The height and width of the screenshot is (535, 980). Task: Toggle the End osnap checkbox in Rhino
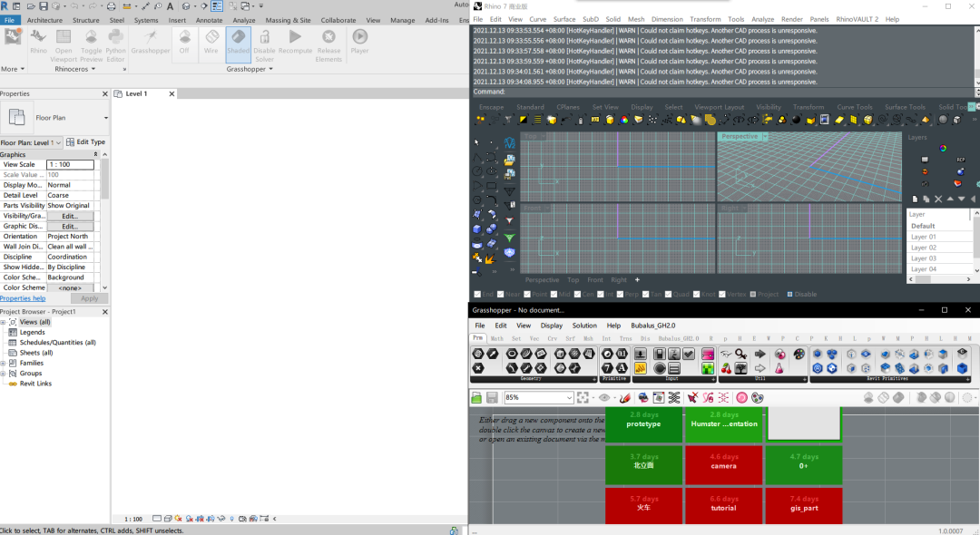tap(477, 294)
